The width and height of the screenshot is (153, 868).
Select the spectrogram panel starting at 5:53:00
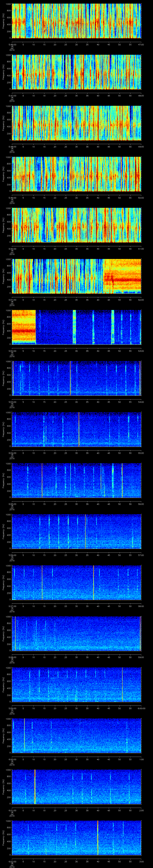point(77,378)
